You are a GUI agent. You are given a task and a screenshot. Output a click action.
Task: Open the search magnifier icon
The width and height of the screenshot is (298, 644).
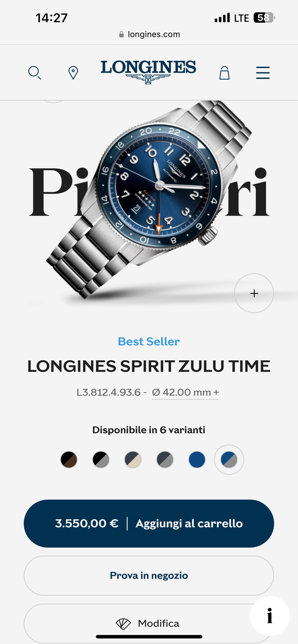[x=34, y=73]
